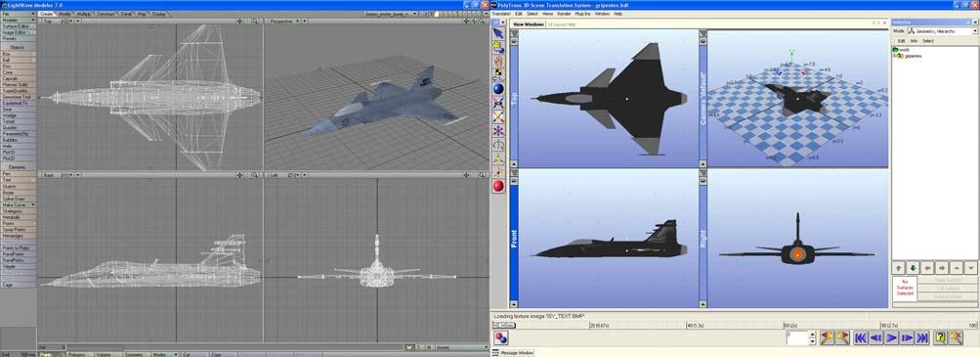Click the right arrow button in Selector panel
The width and height of the screenshot is (980, 357).
click(x=942, y=268)
